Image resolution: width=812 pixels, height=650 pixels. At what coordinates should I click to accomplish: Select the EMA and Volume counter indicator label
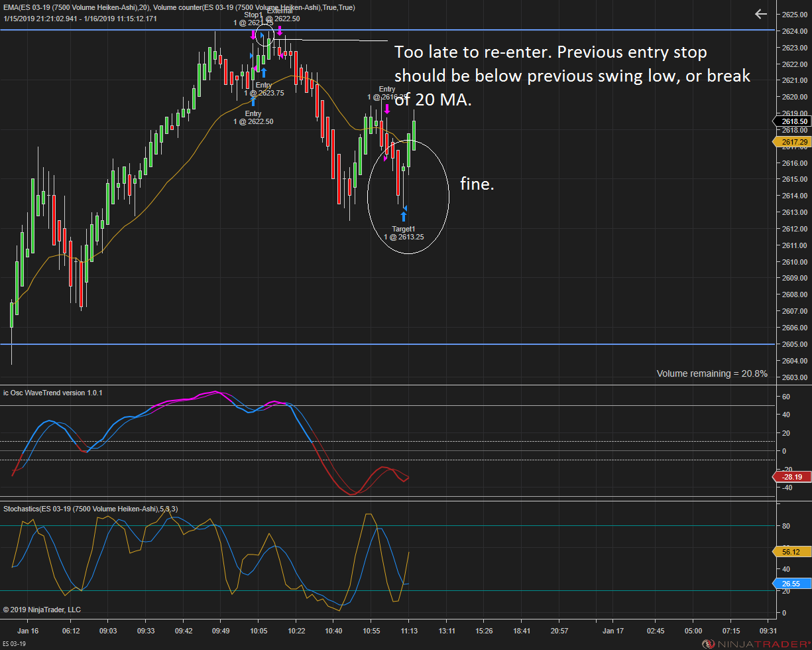180,7
